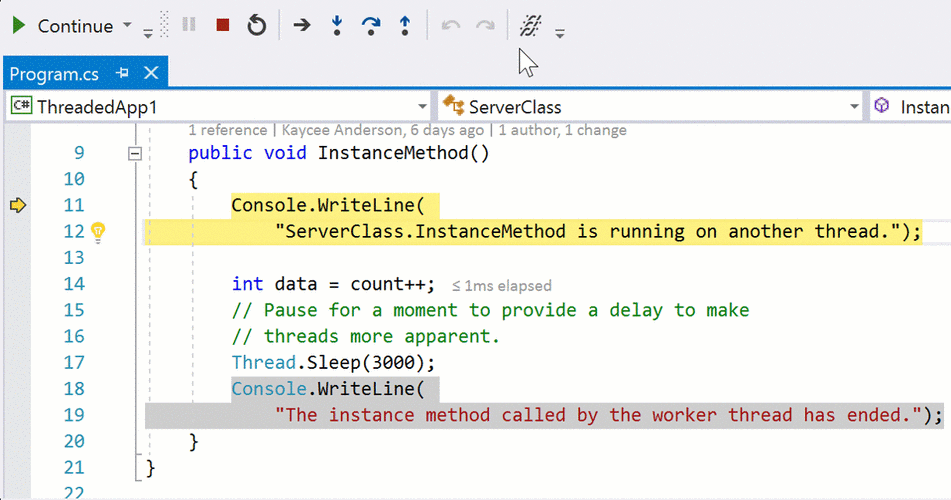Screen dimensions: 951x500
Task: Stop debugging with the red square
Action: click(223, 25)
